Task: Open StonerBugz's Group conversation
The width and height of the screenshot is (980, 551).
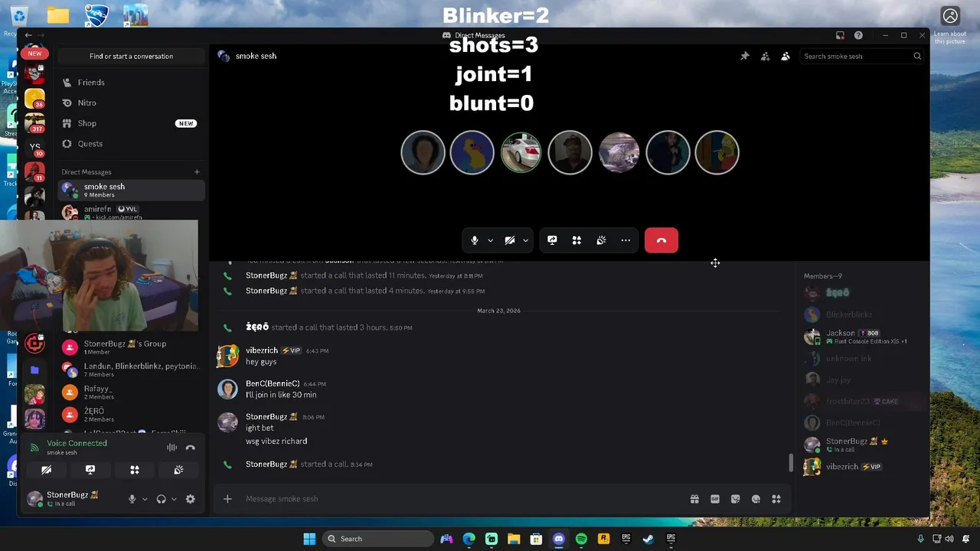Action: 131,347
